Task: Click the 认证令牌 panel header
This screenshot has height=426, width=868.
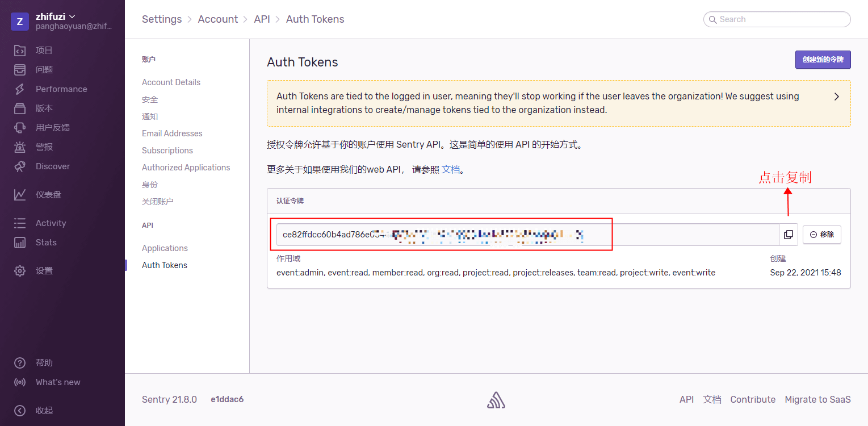Action: coord(559,201)
